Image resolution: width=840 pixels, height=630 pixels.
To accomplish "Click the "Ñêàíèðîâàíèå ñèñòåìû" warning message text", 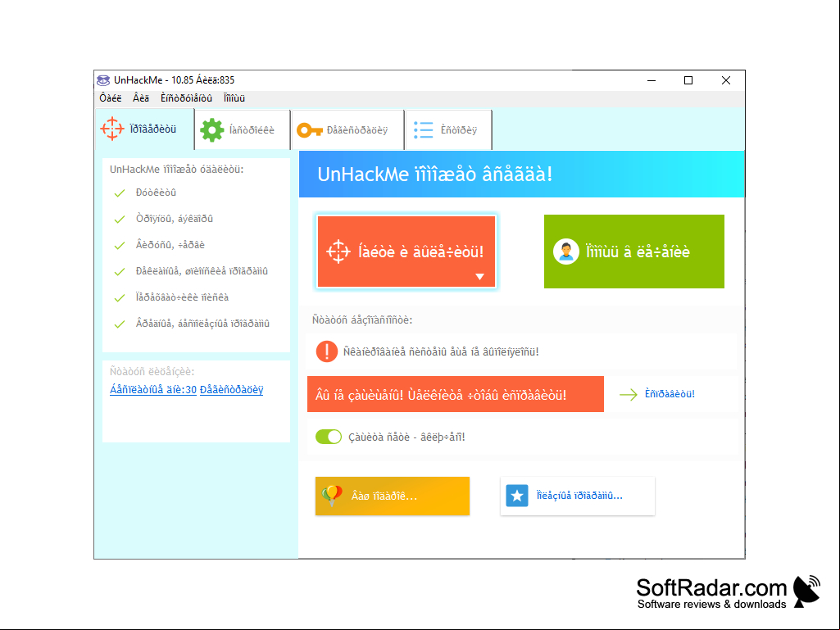I will (x=441, y=352).
